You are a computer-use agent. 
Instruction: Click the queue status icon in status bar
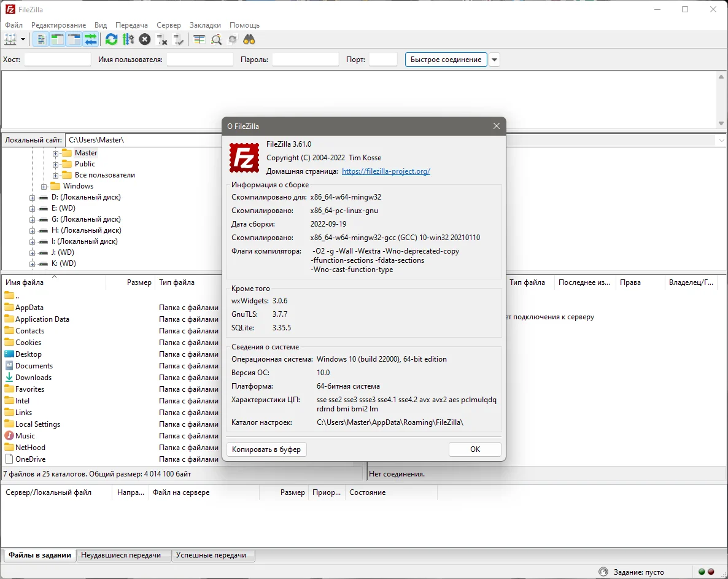[603, 572]
